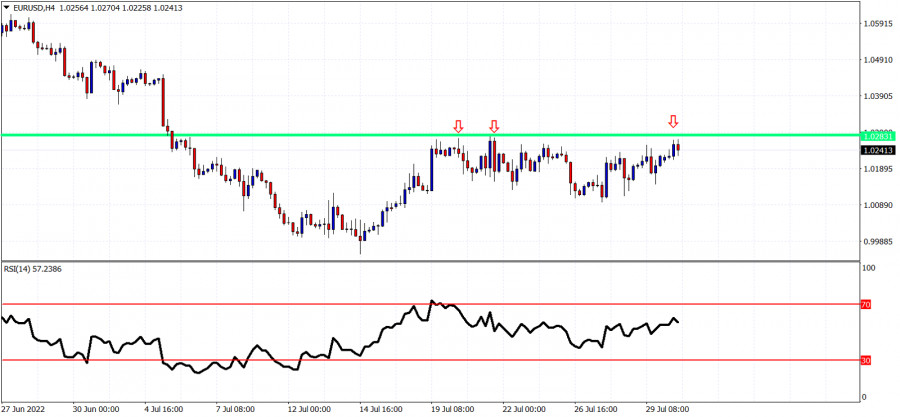Click the green 1.02831 price tag
The height and width of the screenshot is (417, 900).
click(x=877, y=136)
